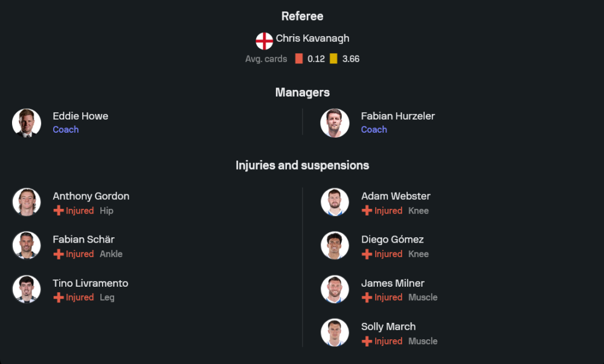Select the player name James Milner

(x=393, y=283)
